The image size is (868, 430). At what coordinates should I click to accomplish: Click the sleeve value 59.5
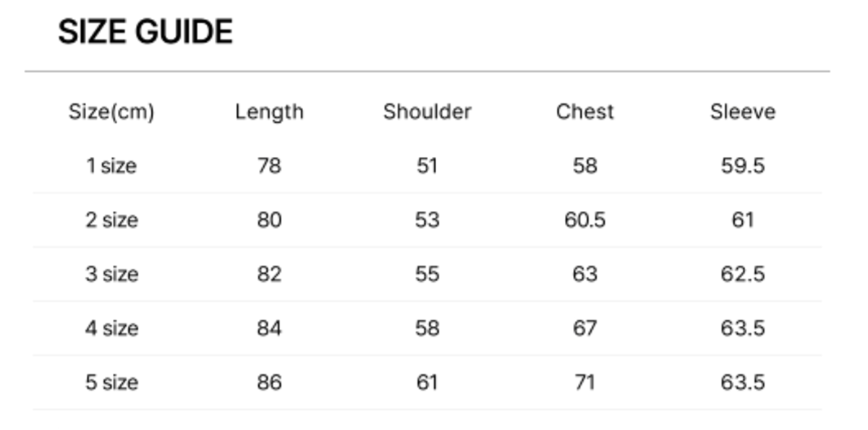tap(742, 166)
